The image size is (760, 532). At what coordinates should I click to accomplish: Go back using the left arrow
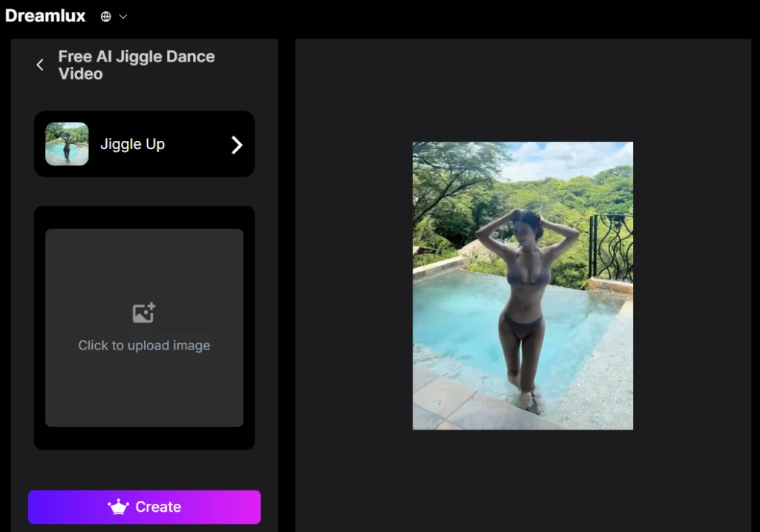click(40, 65)
